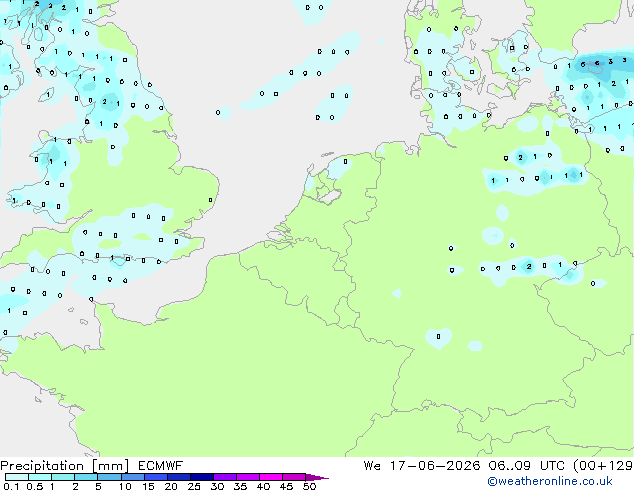
Task: Pick the purple 30–35 legend swatch
Action: [x=225, y=477]
